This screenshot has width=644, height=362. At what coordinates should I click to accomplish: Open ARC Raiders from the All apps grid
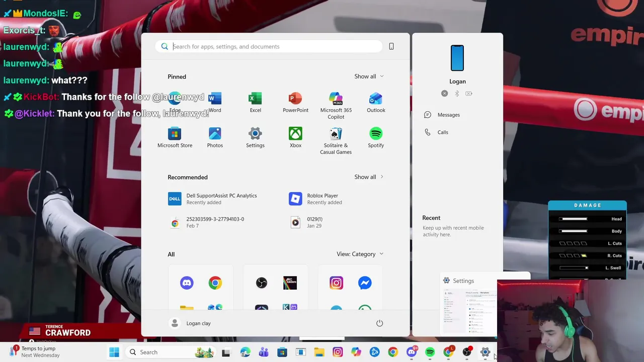(x=290, y=283)
